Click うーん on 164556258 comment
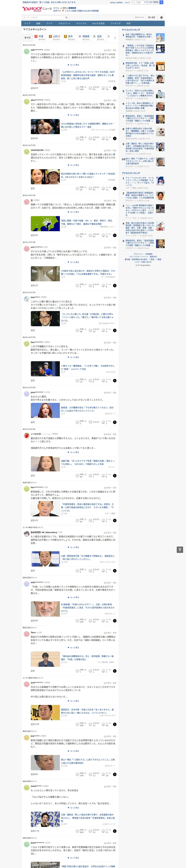 (x=107, y=188)
